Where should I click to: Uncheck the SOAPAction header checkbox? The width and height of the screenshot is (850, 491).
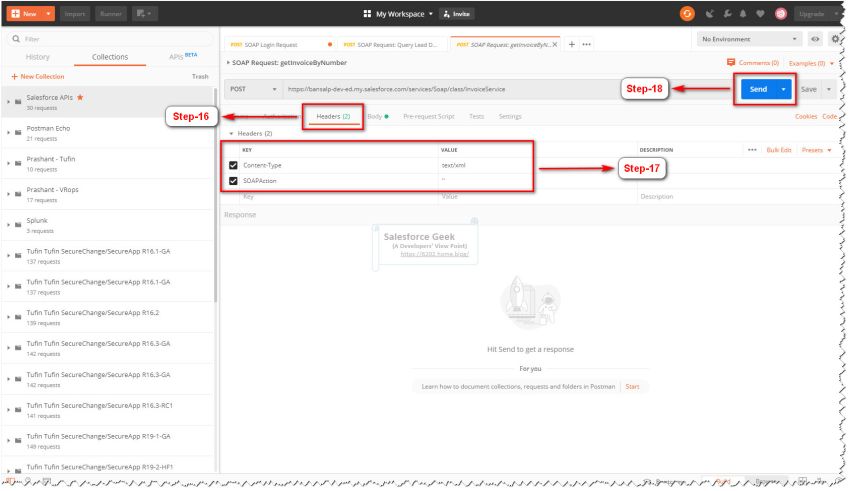pyautogui.click(x=233, y=181)
